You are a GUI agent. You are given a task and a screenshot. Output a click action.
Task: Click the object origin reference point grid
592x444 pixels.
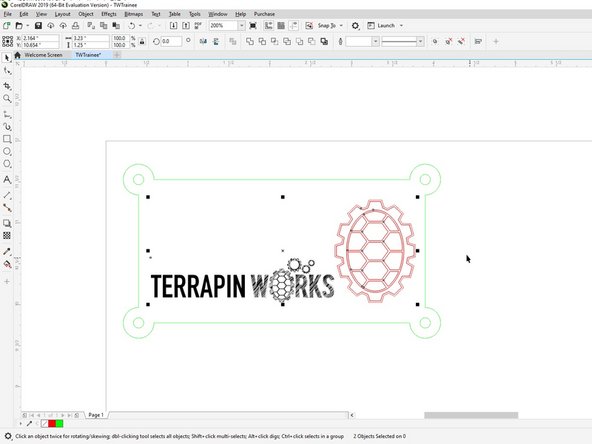point(8,42)
